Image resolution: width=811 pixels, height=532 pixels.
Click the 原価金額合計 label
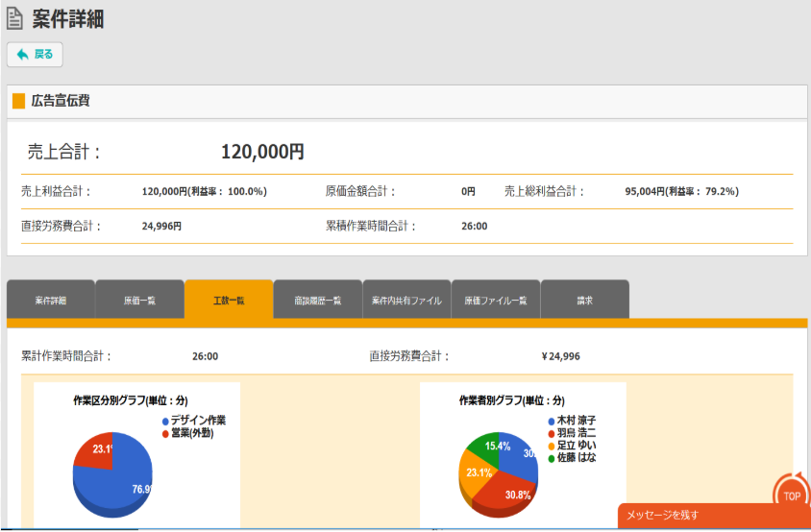point(360,191)
